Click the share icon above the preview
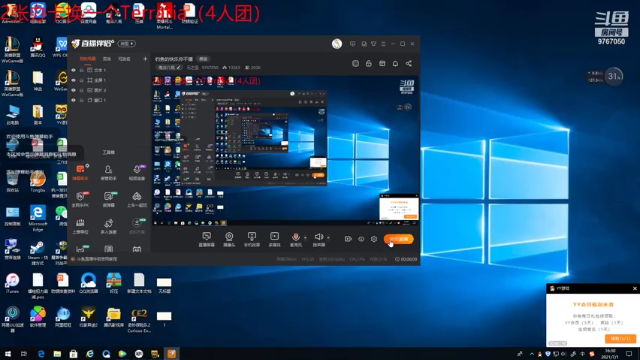This screenshot has width=640, height=360. pos(409,64)
